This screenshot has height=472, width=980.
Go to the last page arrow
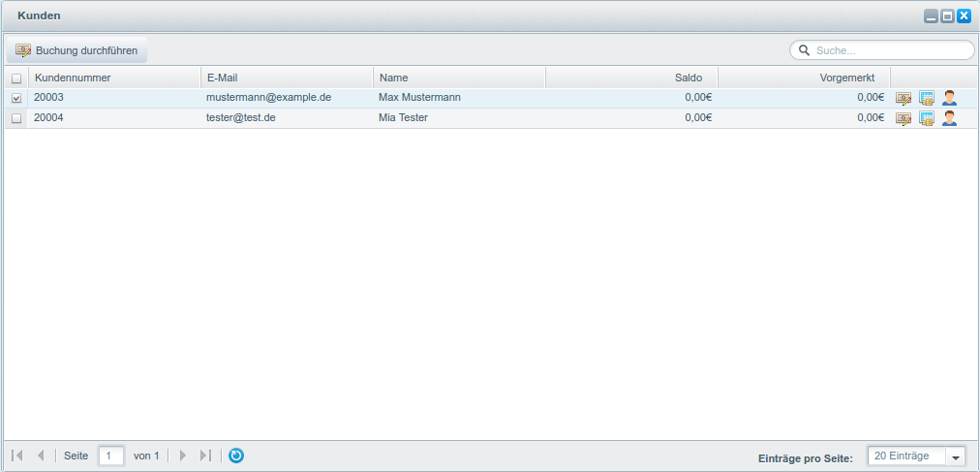205,456
